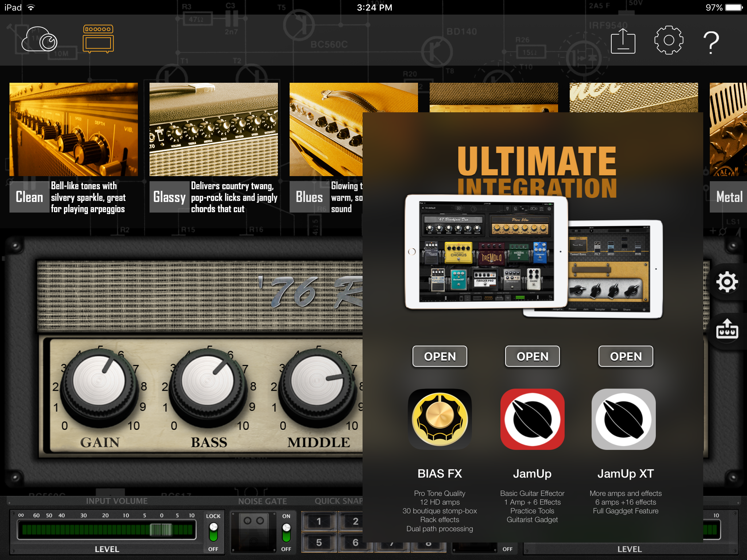Click the input volume level meter
Screen dimensions: 747x560
(107, 529)
